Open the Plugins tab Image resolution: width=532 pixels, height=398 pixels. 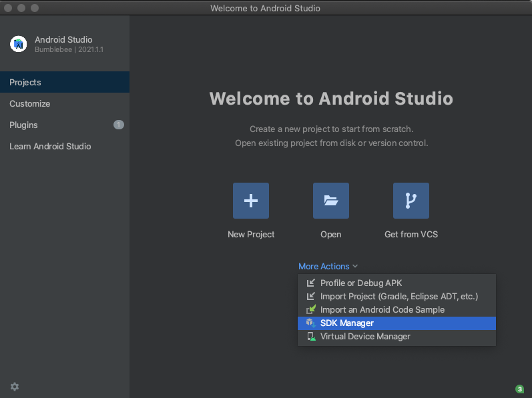pos(65,125)
